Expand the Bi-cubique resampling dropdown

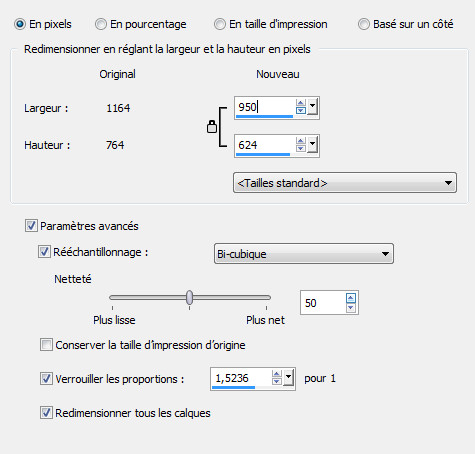click(304, 254)
